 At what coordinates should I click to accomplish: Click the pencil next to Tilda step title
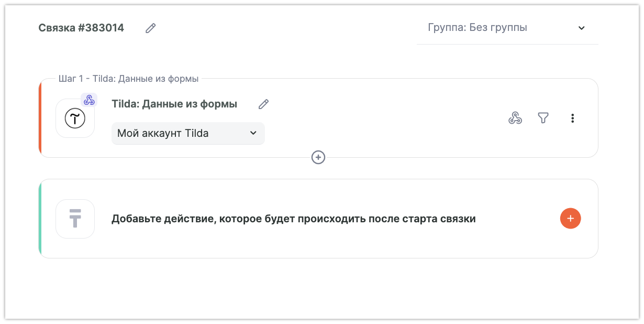pos(263,104)
